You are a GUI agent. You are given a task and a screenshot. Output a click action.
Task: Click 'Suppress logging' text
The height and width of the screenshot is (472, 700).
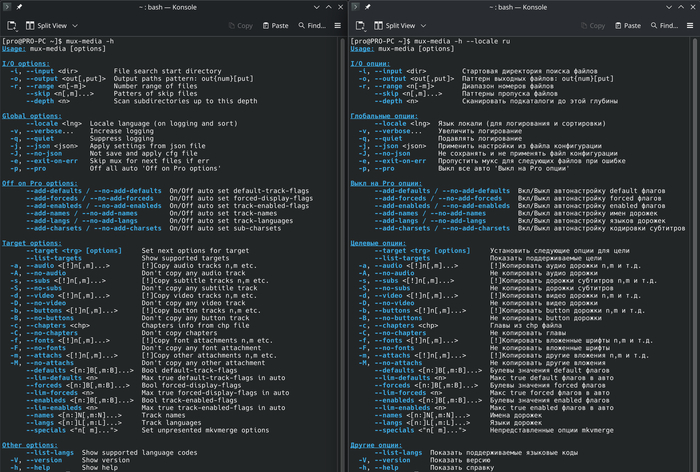122,138
